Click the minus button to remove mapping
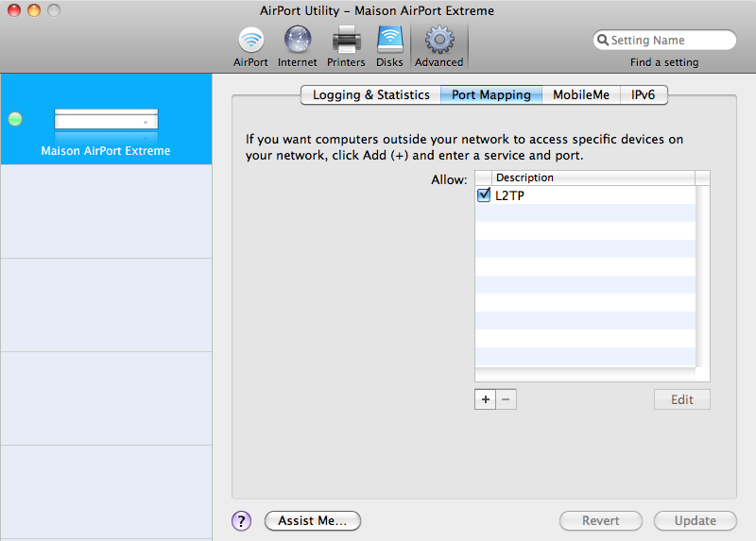This screenshot has width=756, height=541. 507,399
